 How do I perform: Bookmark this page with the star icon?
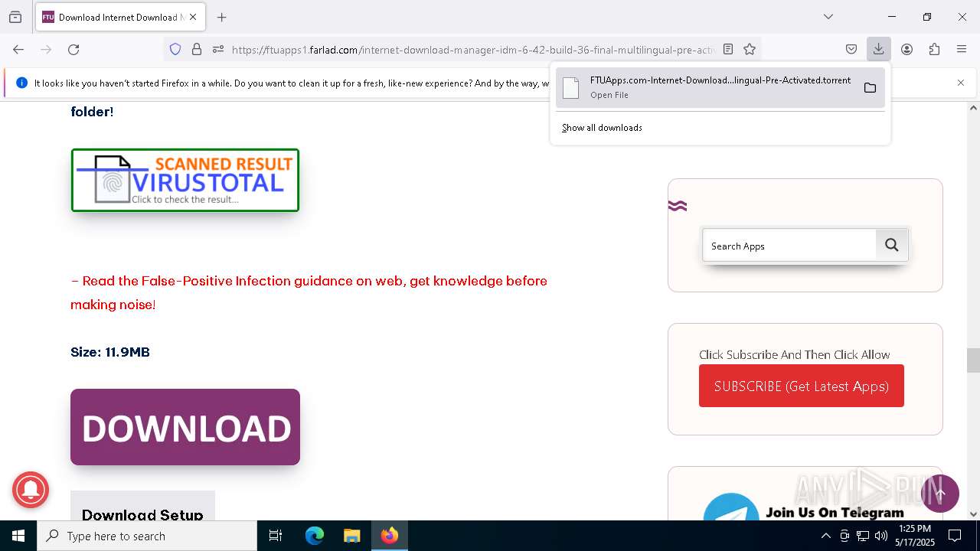750,49
